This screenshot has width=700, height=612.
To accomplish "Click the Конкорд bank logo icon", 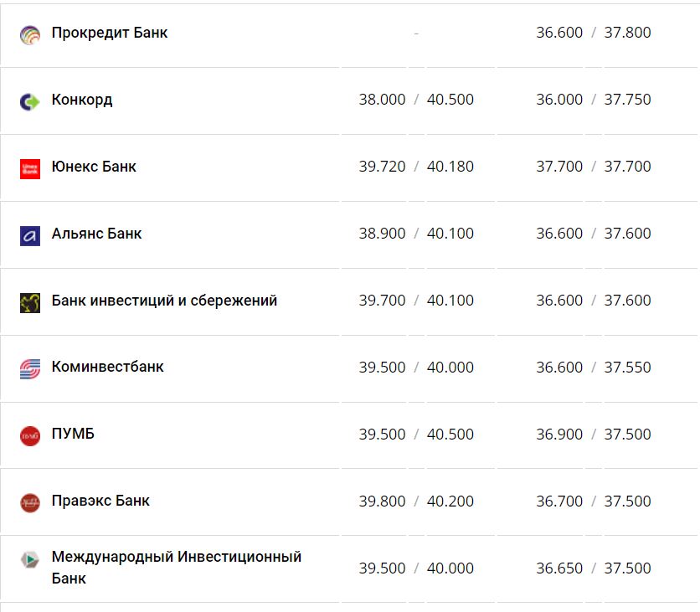I will tap(30, 101).
